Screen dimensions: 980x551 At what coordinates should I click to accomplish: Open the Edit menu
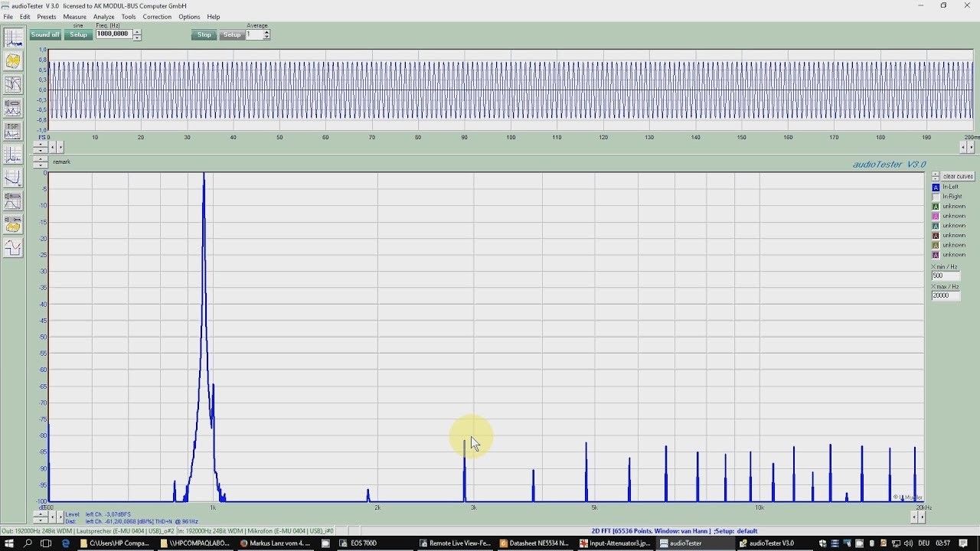click(x=25, y=17)
